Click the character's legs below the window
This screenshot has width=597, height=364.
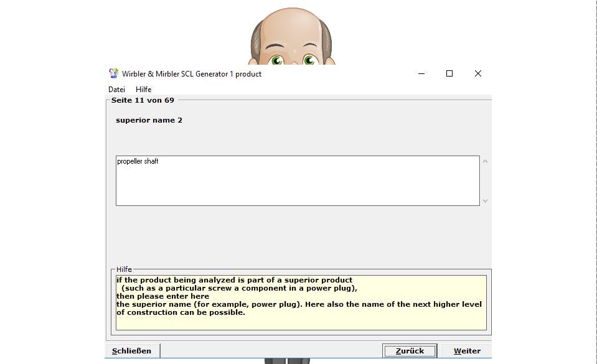[287, 361]
